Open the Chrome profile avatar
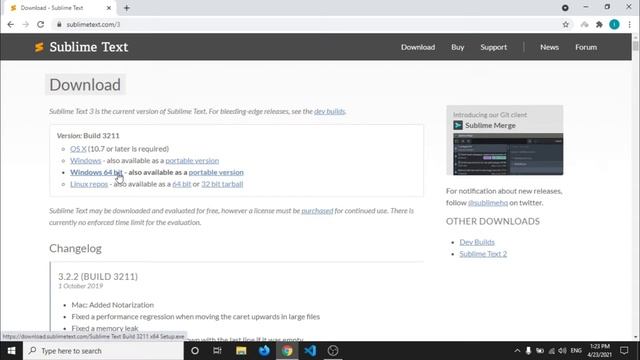The width and height of the screenshot is (640, 360). (x=614, y=24)
